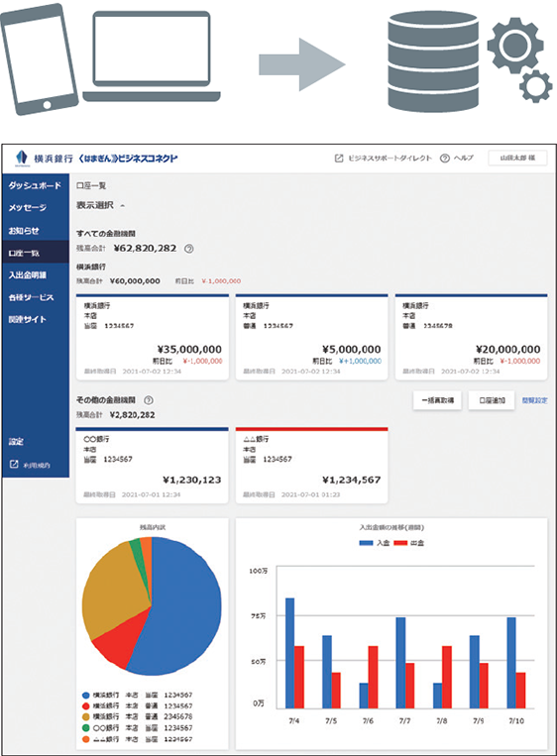Click the red legend swatch for 横浜銀行 普通 1234567
This screenshot has height=756, width=557.
click(86, 705)
